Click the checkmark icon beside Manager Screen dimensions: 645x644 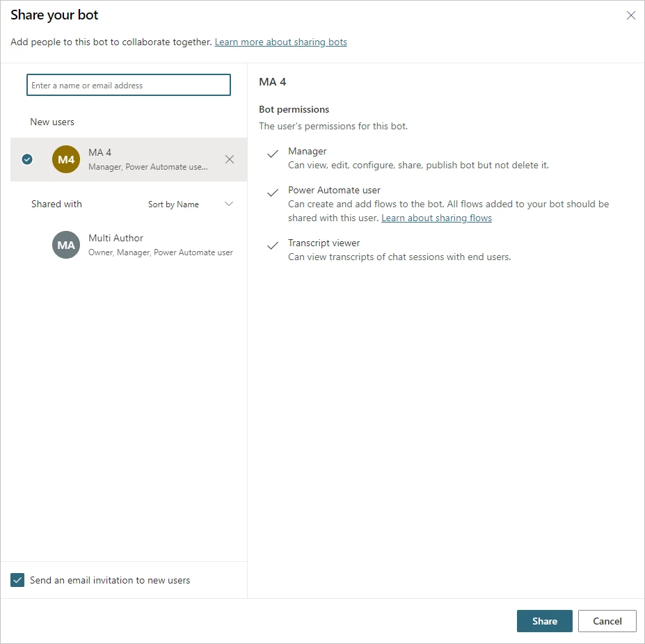(x=272, y=154)
